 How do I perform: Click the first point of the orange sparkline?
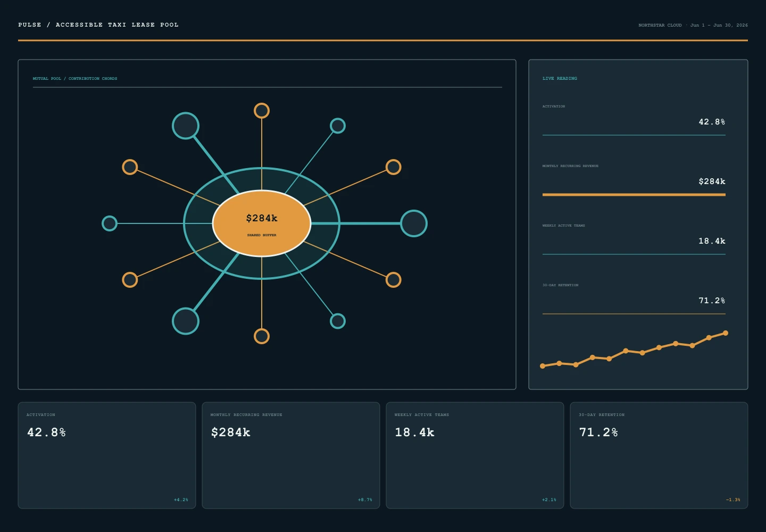(x=543, y=366)
